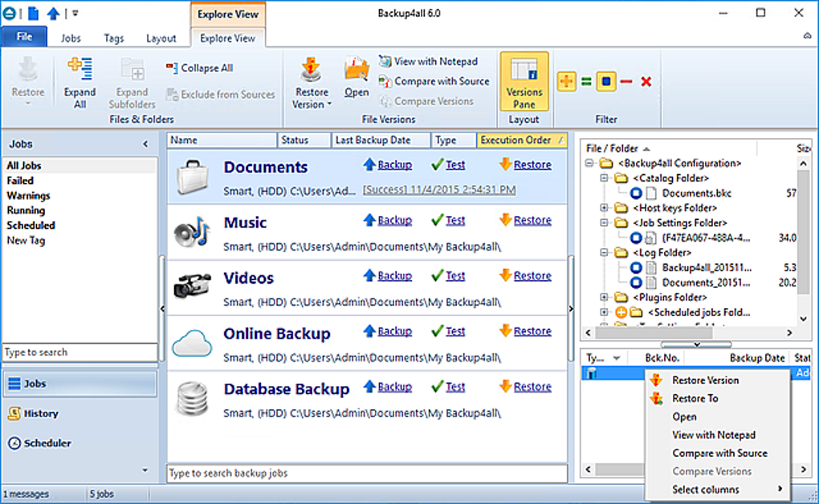
Task: Toggle the red minus deleted filter
Action: 626,82
